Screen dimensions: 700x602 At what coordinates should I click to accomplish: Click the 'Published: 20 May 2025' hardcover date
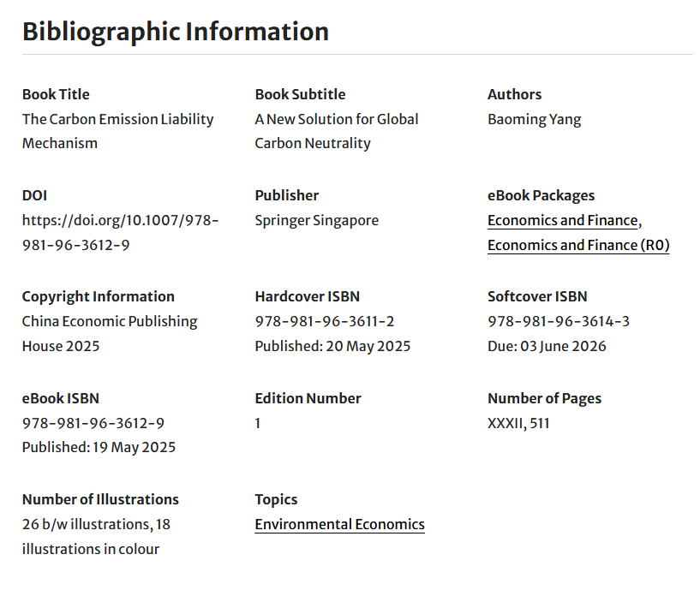tap(332, 347)
